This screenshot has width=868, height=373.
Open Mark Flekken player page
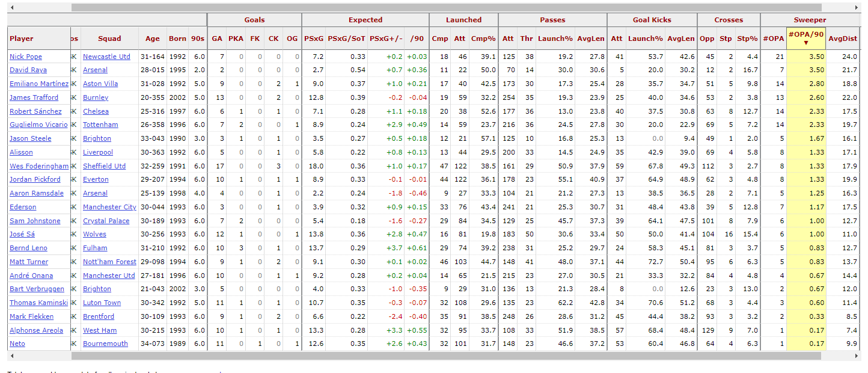pos(32,316)
